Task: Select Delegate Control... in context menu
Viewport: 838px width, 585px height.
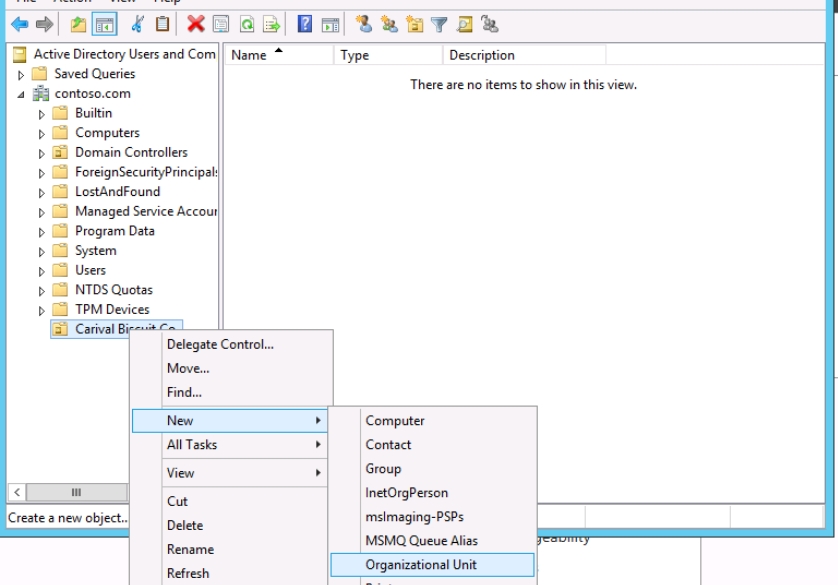Action: [220, 345]
